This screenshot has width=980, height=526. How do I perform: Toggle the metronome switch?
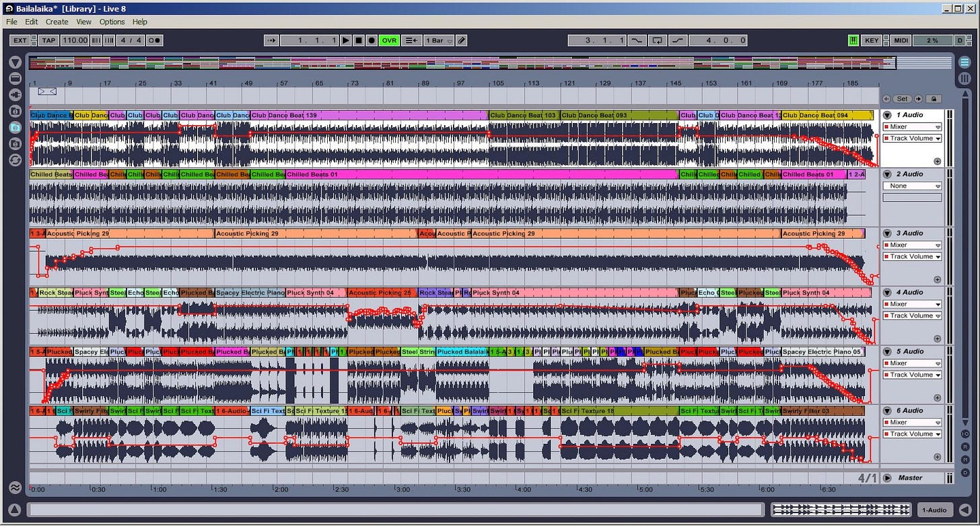[154, 40]
